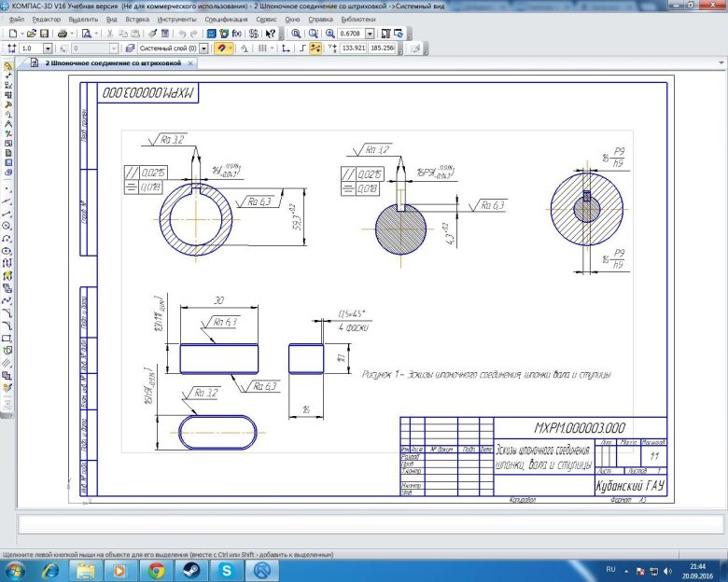The image size is (728, 582).
Task: Click the Print icon in toolbar
Action: [62, 33]
